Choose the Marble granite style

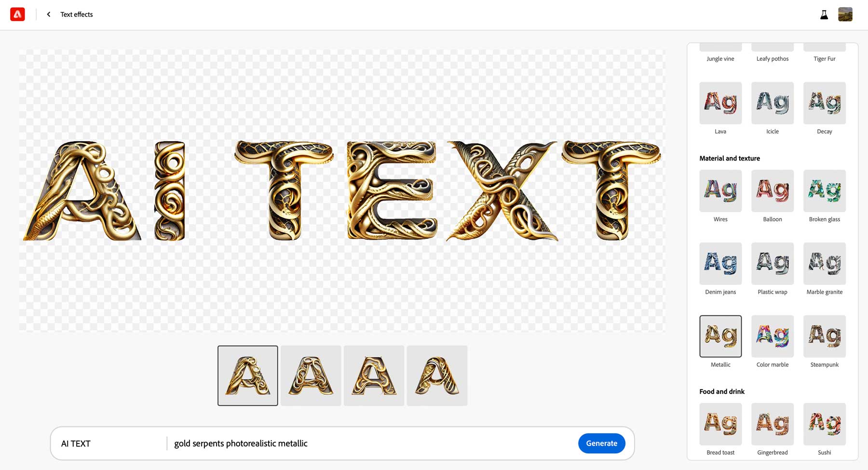[x=824, y=264]
